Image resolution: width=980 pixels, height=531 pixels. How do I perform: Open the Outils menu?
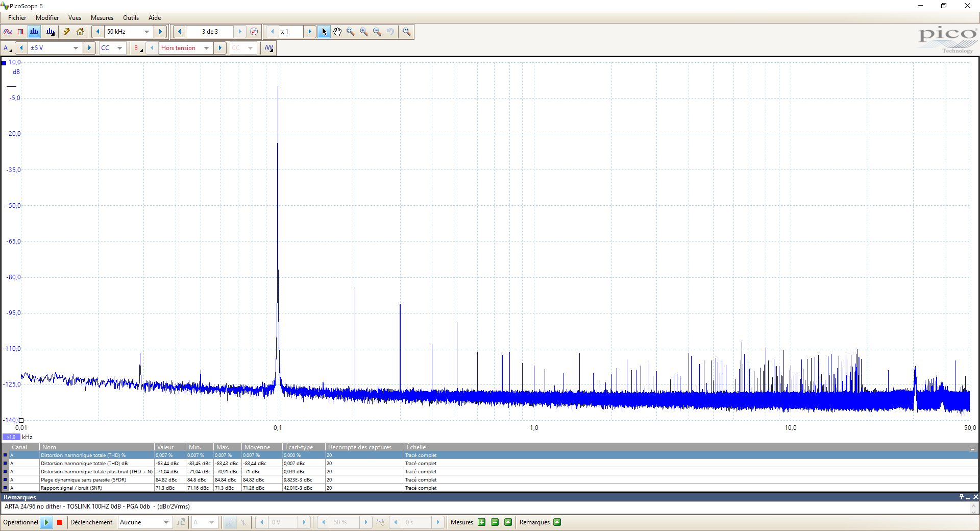tap(131, 18)
